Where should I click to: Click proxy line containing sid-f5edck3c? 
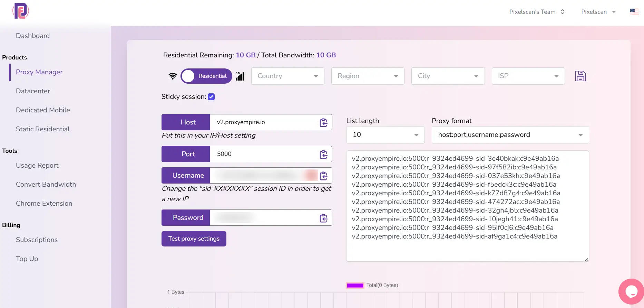click(454, 184)
